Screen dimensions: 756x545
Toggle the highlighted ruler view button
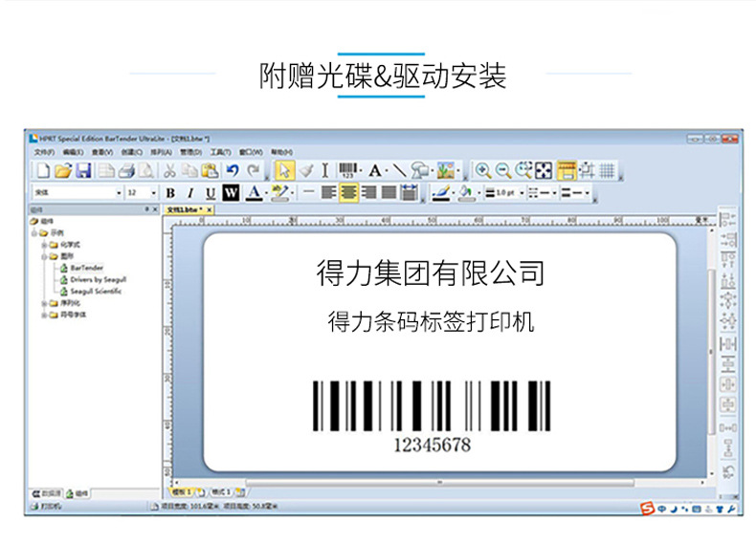point(567,170)
